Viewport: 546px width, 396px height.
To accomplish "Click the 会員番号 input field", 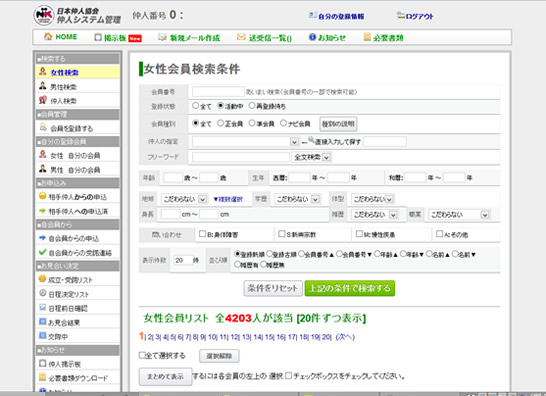I will tap(218, 92).
